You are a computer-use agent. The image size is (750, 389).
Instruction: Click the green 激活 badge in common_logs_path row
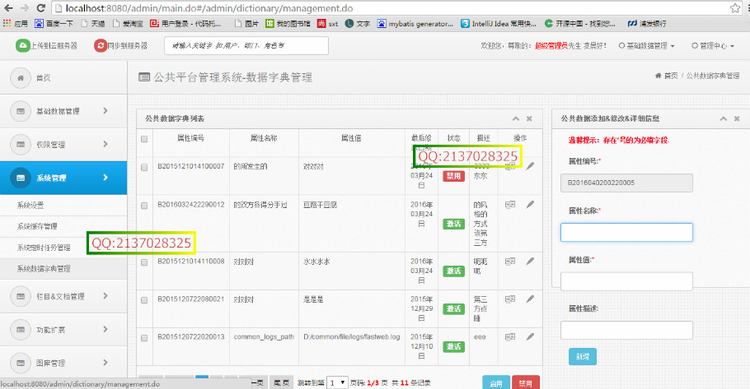(453, 346)
